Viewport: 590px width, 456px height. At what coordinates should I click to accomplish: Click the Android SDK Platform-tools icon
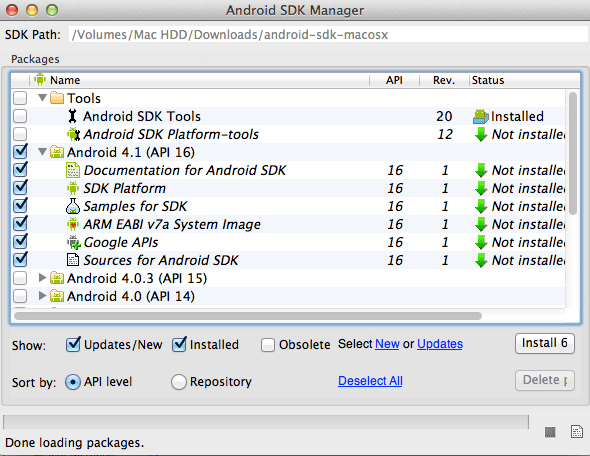(x=73, y=134)
